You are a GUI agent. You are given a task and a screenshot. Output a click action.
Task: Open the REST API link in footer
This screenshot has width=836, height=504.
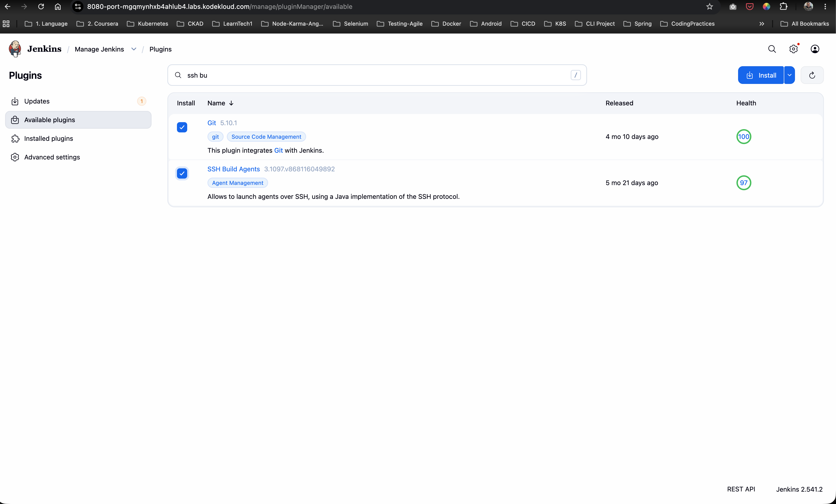pyautogui.click(x=741, y=489)
